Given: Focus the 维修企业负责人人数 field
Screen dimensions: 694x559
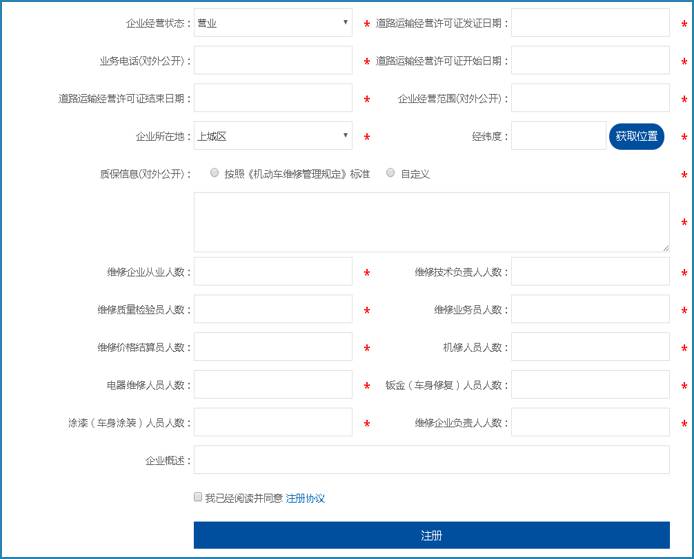Looking at the screenshot, I should pyautogui.click(x=590, y=422).
